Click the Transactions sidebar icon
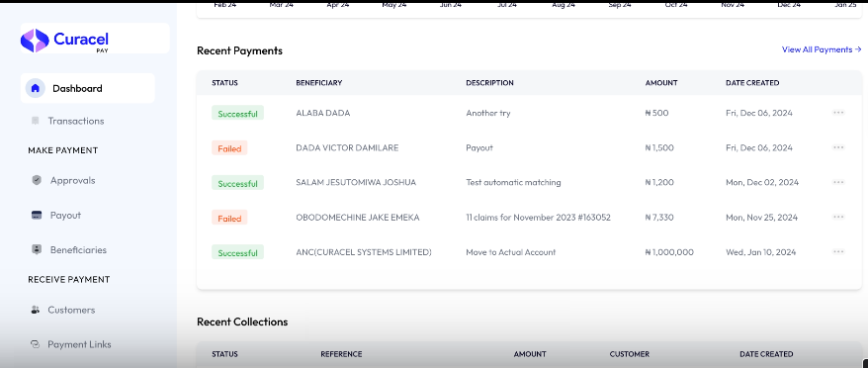 (36, 121)
